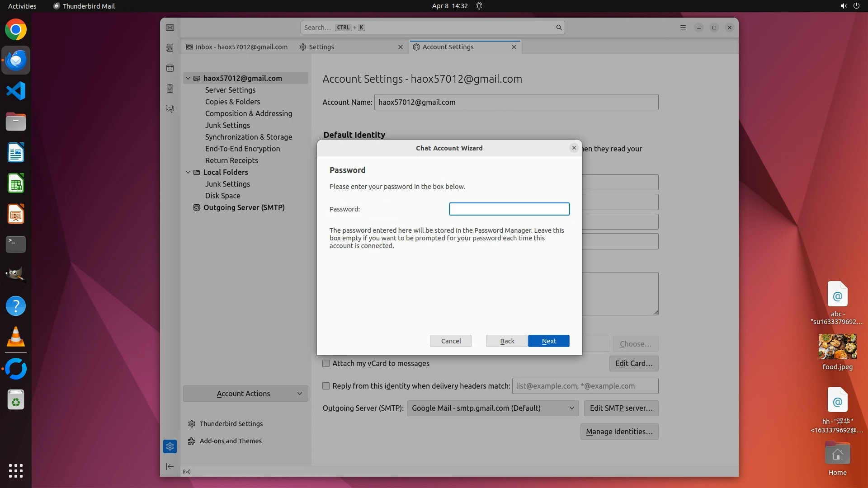Image resolution: width=868 pixels, height=488 pixels.
Task: Open the Calendar space icon
Action: (170, 68)
